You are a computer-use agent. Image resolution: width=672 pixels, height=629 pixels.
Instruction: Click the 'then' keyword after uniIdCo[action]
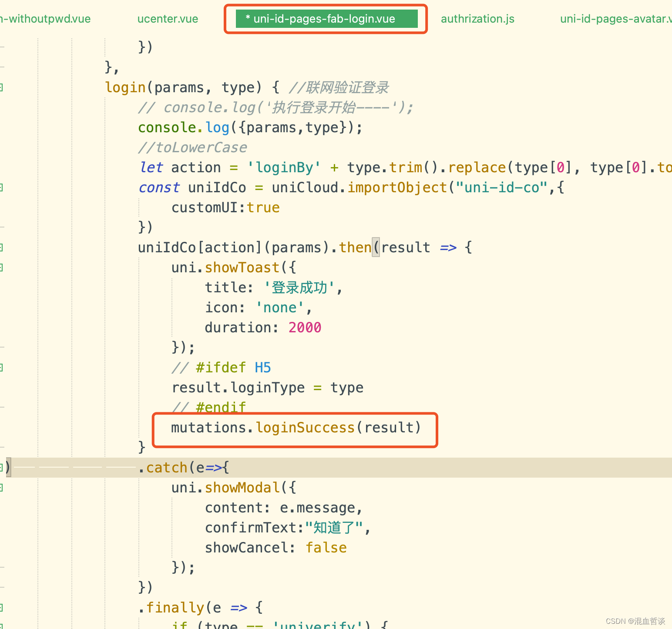(355, 248)
